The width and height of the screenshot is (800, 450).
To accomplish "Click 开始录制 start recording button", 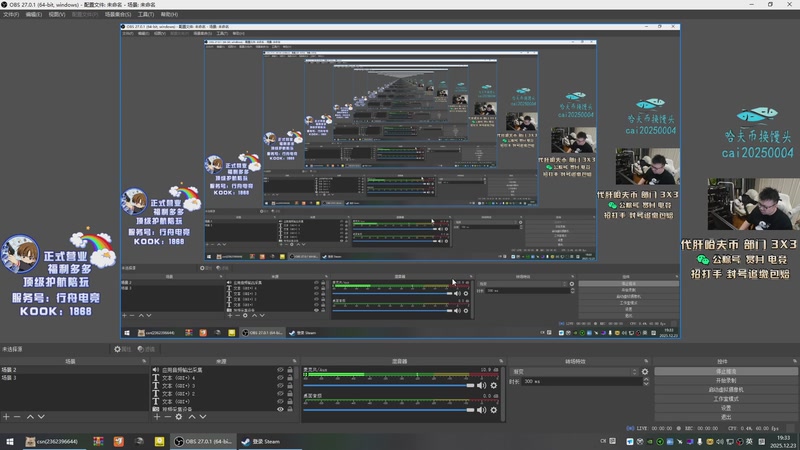I will 726,381.
